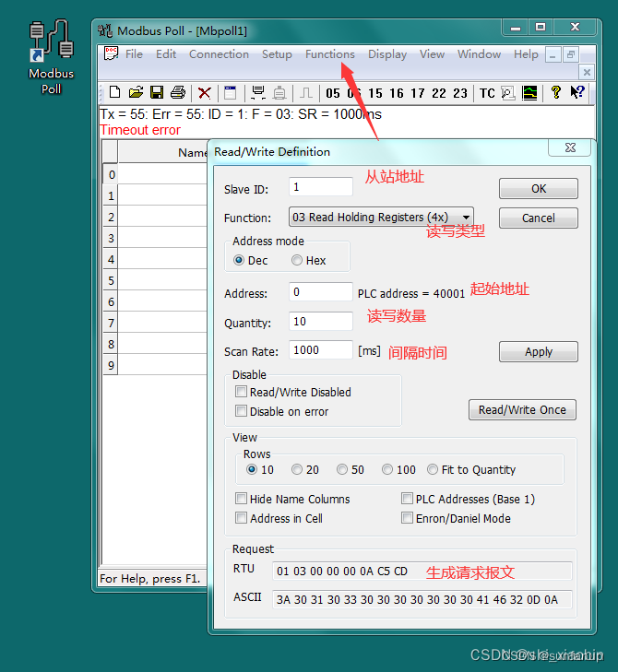Image resolution: width=618 pixels, height=672 pixels.
Task: Select row 0 header in Mbpoll1 grid
Action: click(111, 174)
